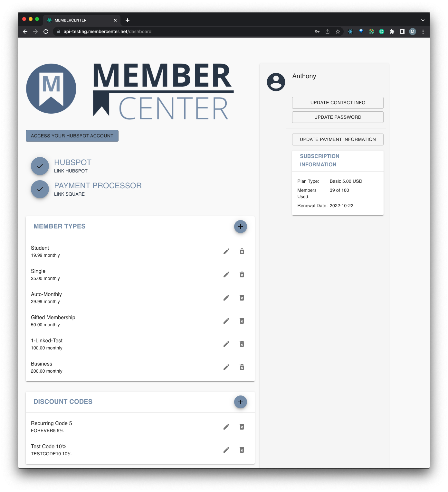448x492 pixels.
Task: Edit the Gifted Membership type
Action: point(226,321)
